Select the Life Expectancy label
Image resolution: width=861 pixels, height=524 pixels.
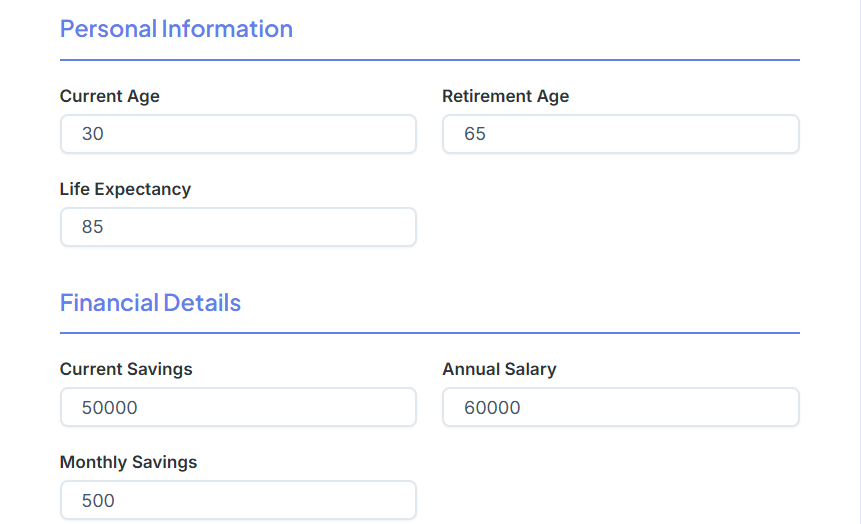[125, 189]
